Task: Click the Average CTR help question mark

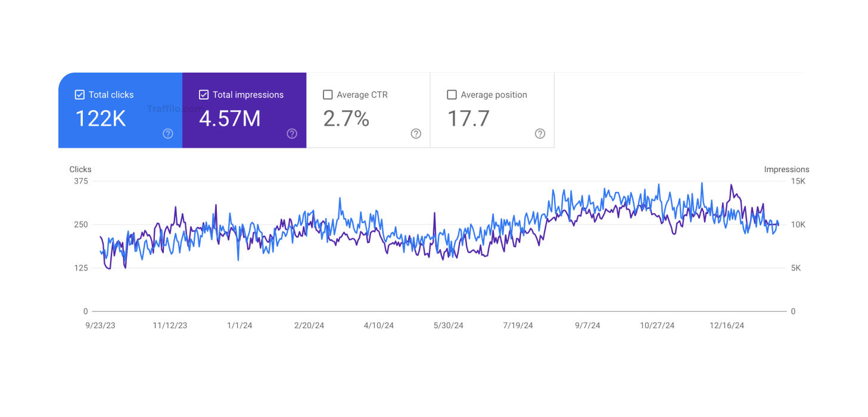Action: (x=416, y=133)
